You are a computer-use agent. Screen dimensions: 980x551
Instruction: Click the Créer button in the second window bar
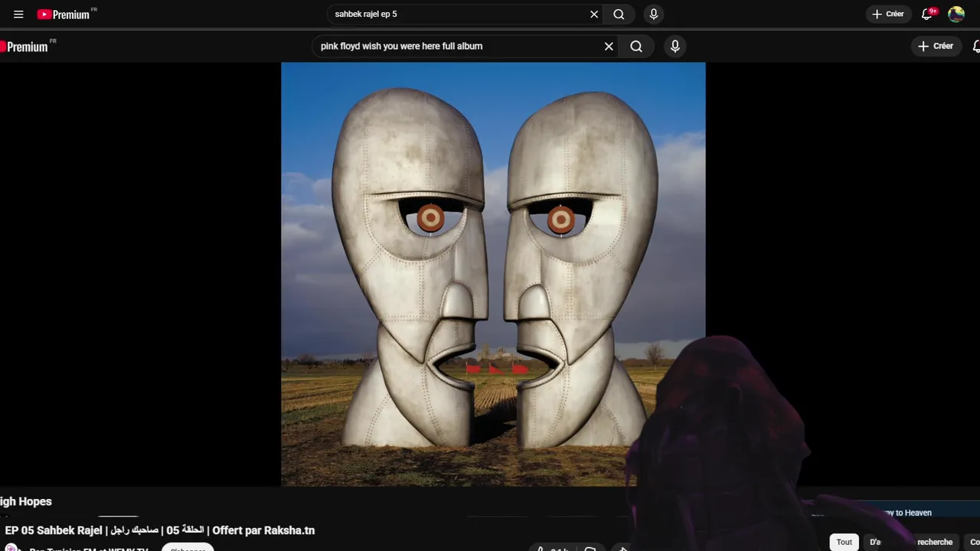pos(936,46)
